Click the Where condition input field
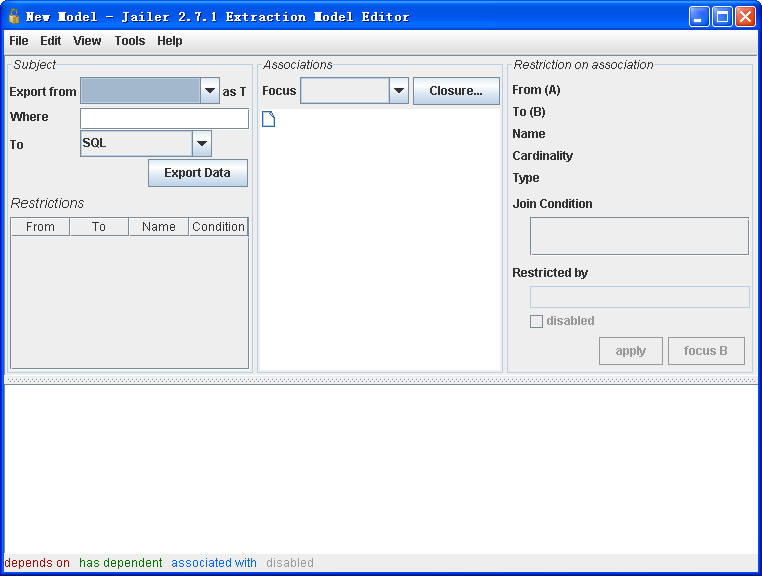Image resolution: width=762 pixels, height=576 pixels. (164, 118)
